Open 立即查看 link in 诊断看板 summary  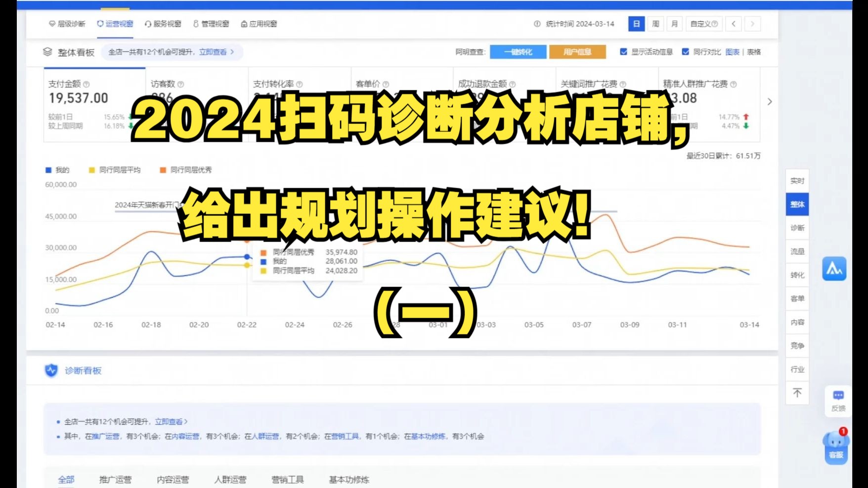coord(171,422)
